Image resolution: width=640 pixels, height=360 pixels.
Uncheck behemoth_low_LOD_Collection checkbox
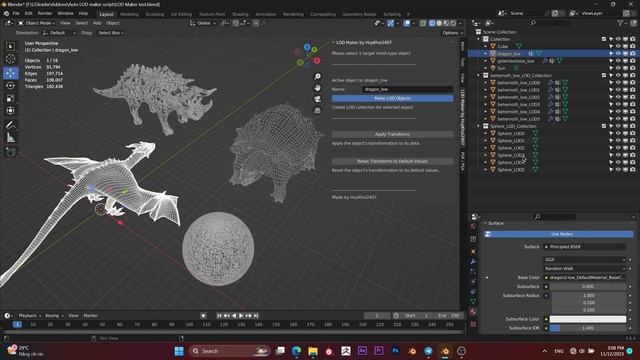point(604,76)
